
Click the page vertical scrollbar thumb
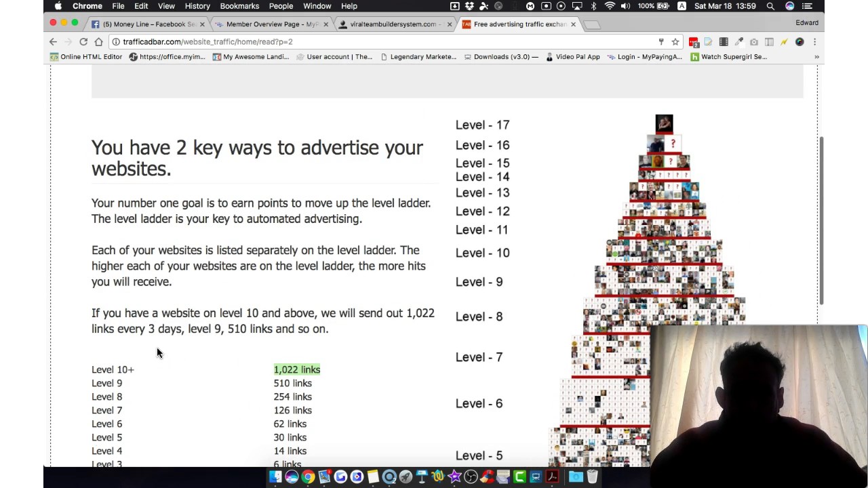coord(822,220)
